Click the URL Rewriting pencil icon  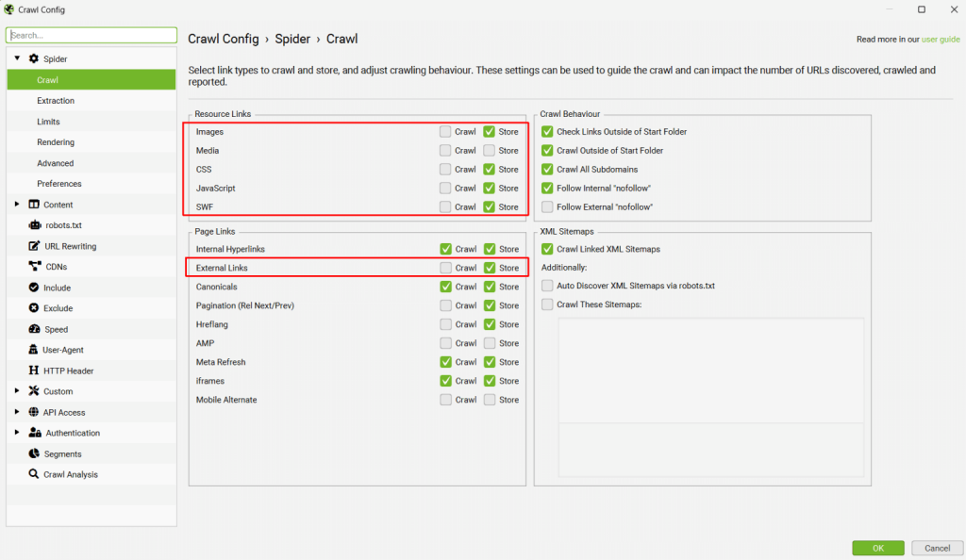click(35, 246)
